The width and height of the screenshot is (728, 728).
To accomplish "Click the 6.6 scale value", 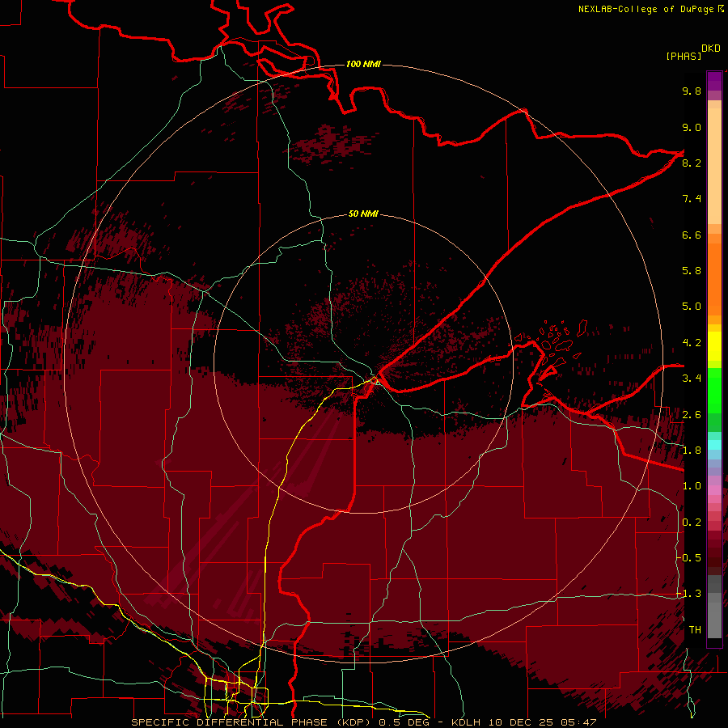I will [692, 235].
